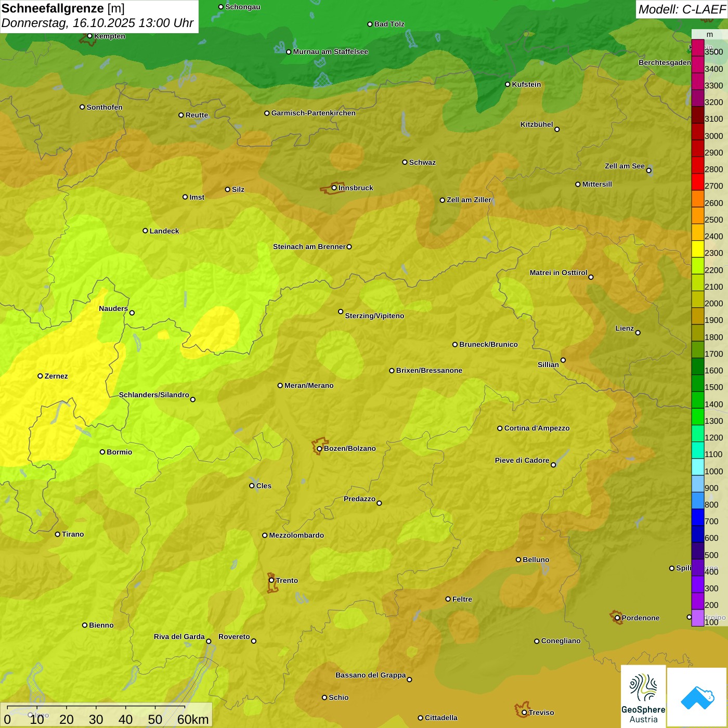Click the Meran/Merano label
The height and width of the screenshot is (728, 728).
(309, 385)
